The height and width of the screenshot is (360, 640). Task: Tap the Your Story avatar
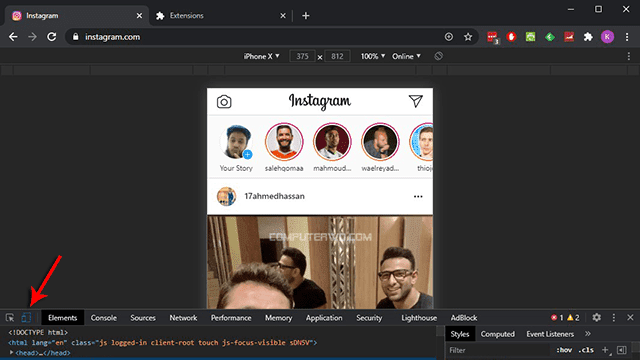pyautogui.click(x=236, y=142)
